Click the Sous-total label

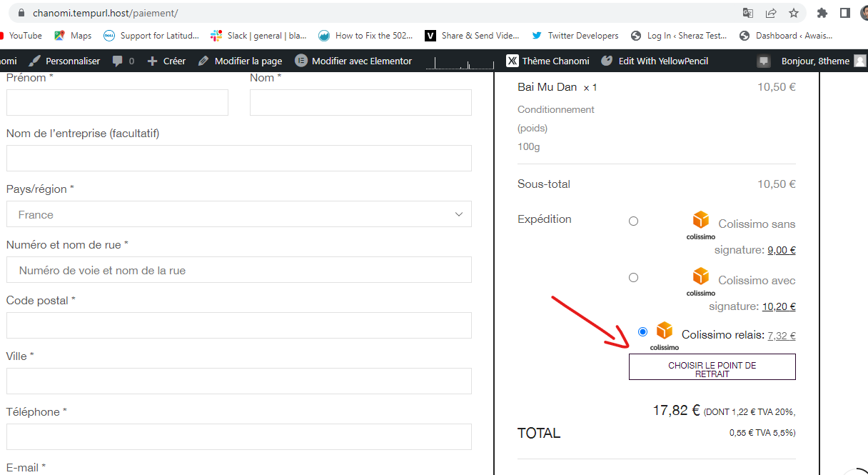coord(544,184)
